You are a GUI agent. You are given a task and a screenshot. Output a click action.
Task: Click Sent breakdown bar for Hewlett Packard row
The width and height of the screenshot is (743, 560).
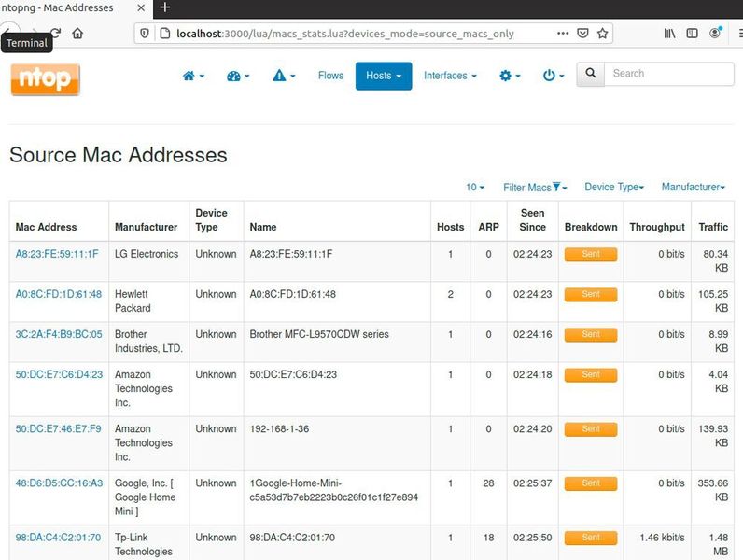[591, 295]
